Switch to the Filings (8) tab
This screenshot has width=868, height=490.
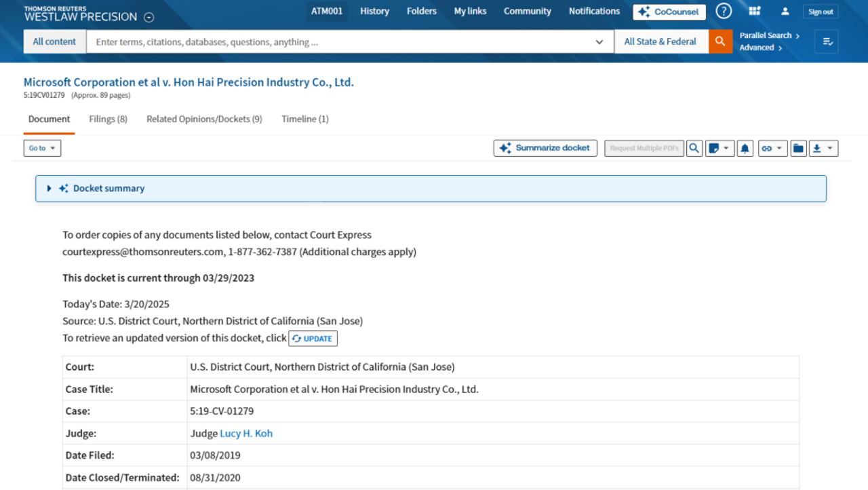pyautogui.click(x=108, y=119)
